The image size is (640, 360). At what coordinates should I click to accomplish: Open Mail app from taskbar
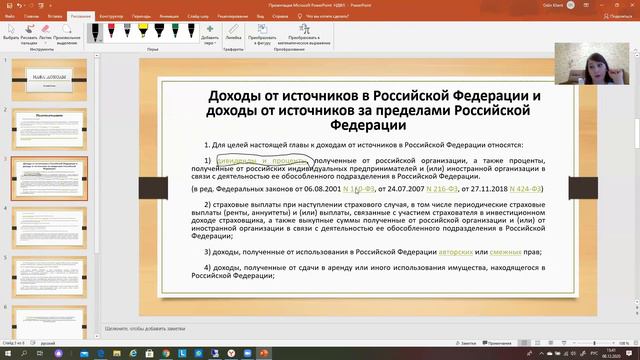pos(84,353)
